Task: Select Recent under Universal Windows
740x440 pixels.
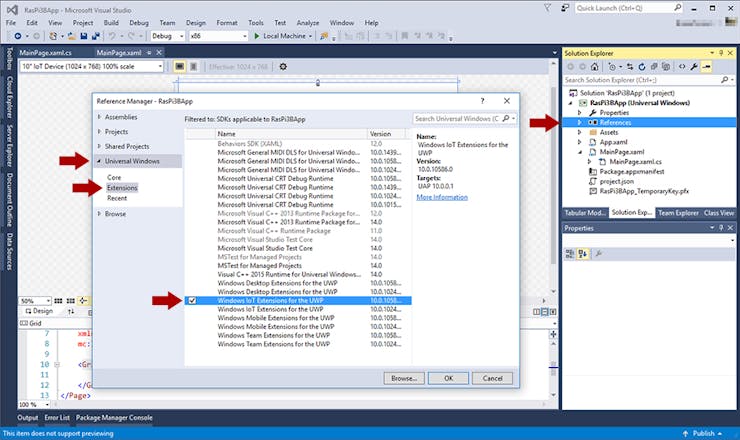Action: pos(117,198)
